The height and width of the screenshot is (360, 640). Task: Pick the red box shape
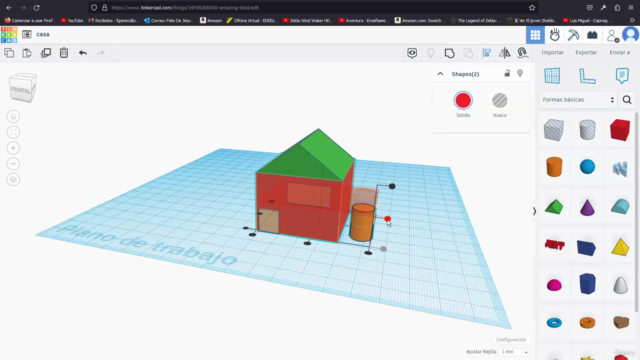(x=620, y=130)
